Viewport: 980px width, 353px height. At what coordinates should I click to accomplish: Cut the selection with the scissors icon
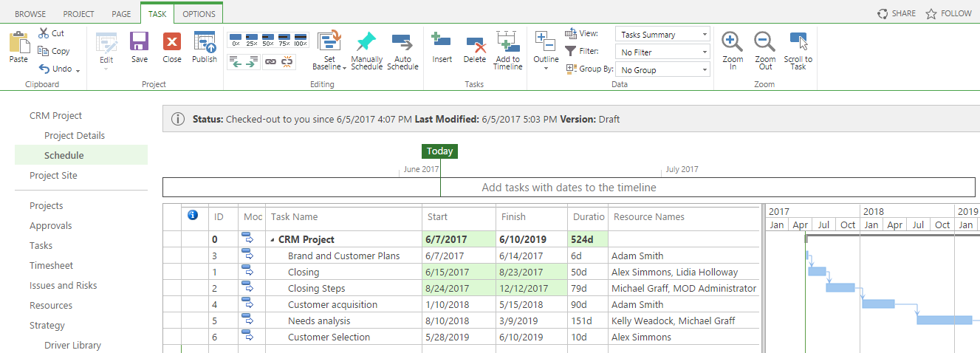coord(44,33)
